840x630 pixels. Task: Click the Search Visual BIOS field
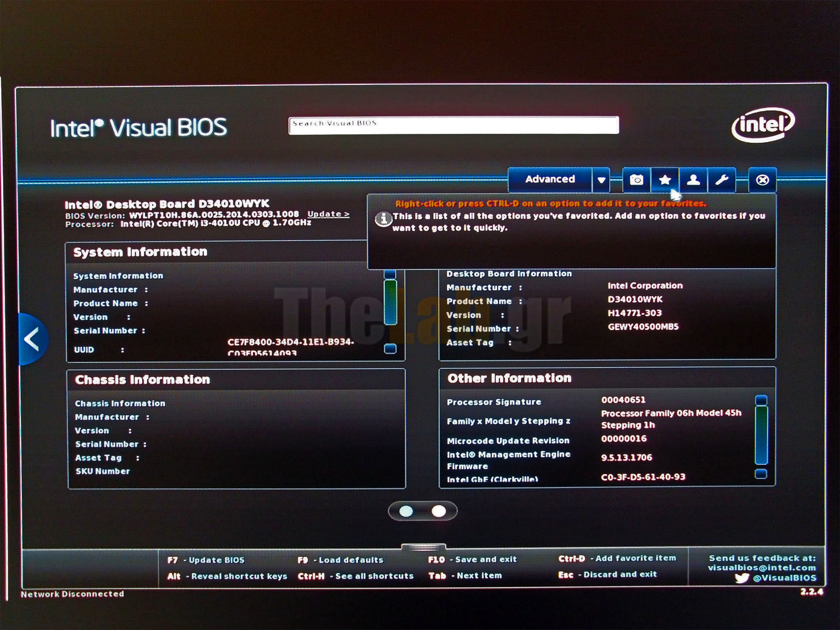coord(453,126)
